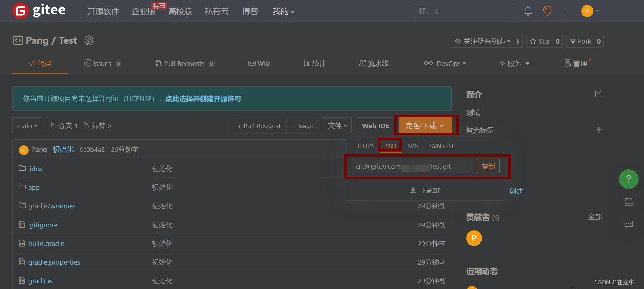Expand the 我的 dropdown menu
Viewport: 644px width, 289px height.
click(283, 11)
